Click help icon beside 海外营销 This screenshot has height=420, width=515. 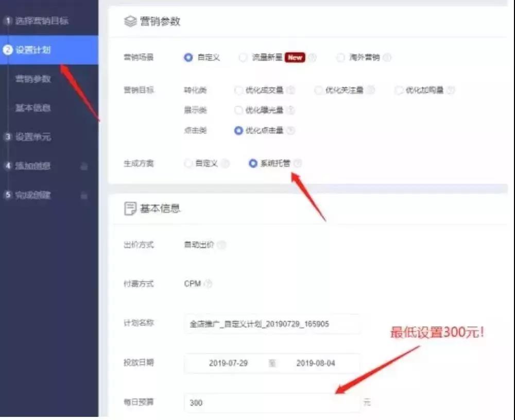click(387, 58)
